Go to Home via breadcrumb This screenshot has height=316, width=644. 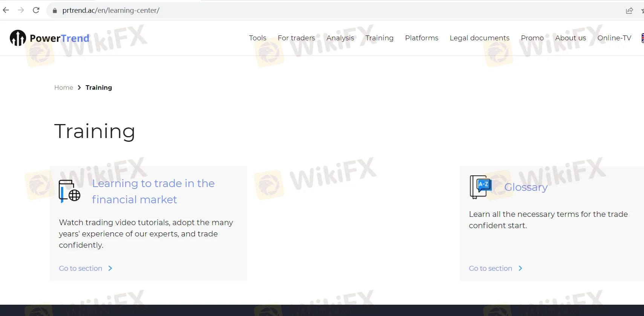coord(64,87)
